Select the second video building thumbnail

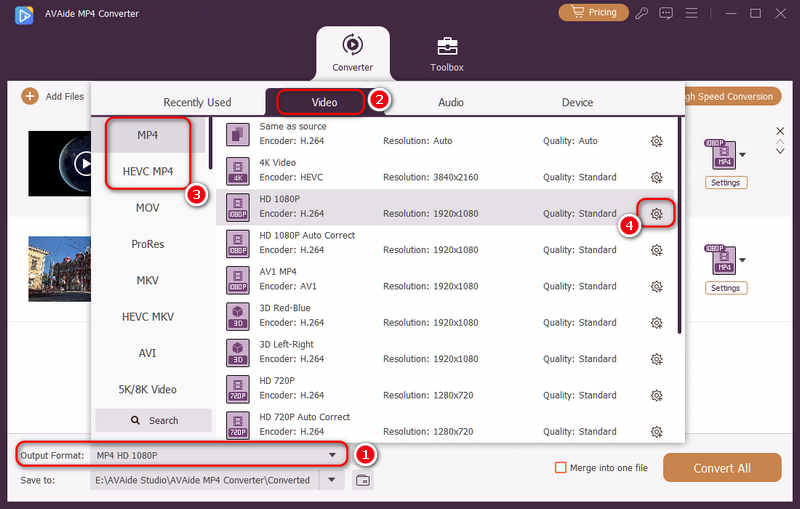60,269
